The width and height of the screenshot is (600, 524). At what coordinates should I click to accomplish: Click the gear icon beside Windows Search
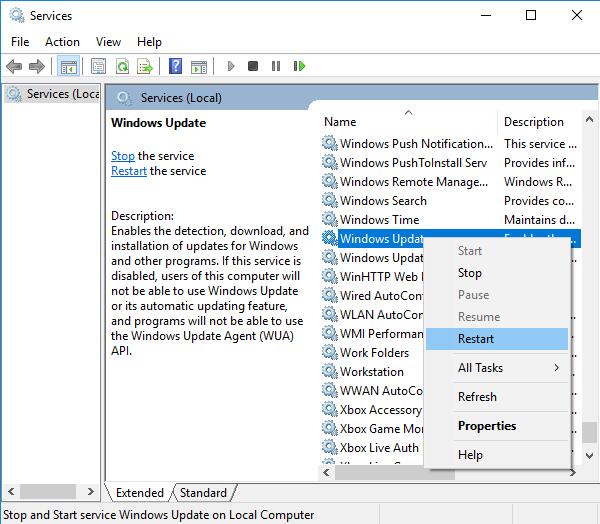click(329, 200)
